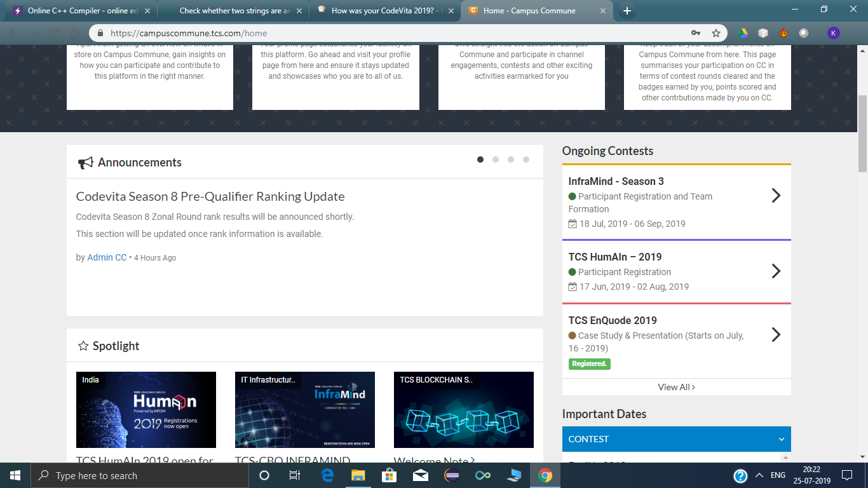Click the '4 Hours Ago' timestamp
Screen dimensions: 868x488
pos(155,258)
